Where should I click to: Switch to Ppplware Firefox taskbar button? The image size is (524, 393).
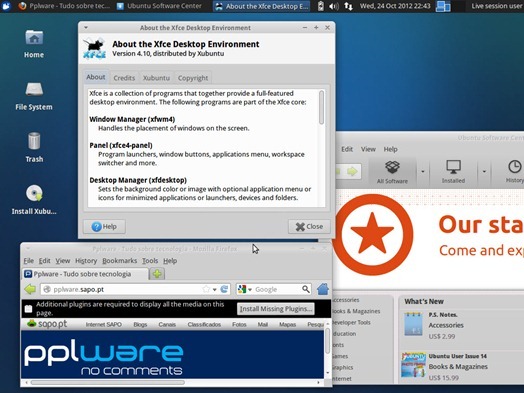click(x=64, y=6)
